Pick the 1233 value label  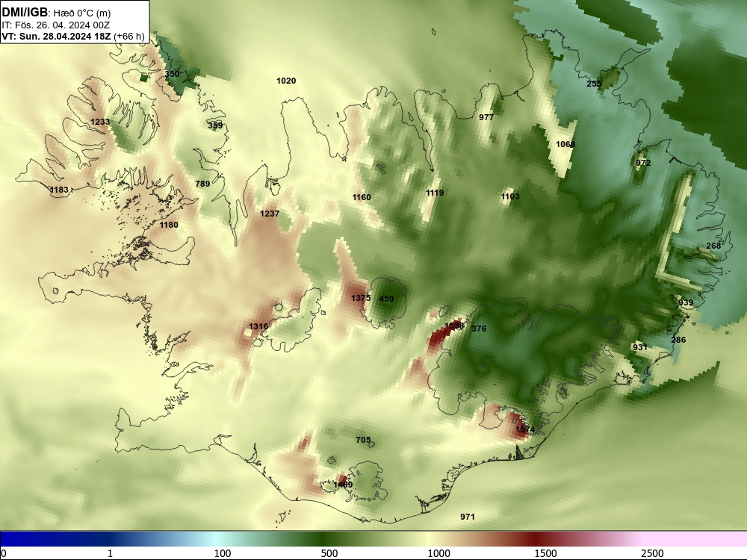click(x=100, y=122)
